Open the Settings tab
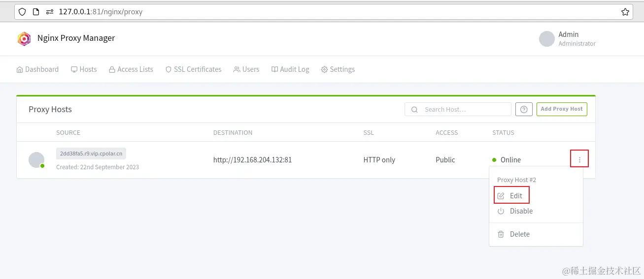Viewport: 644px width, 279px height. click(338, 69)
